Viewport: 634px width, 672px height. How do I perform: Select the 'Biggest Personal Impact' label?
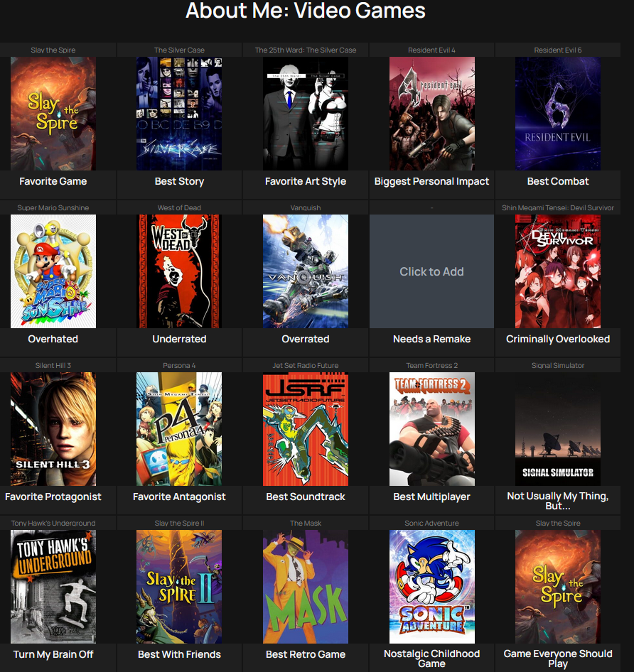tap(431, 181)
